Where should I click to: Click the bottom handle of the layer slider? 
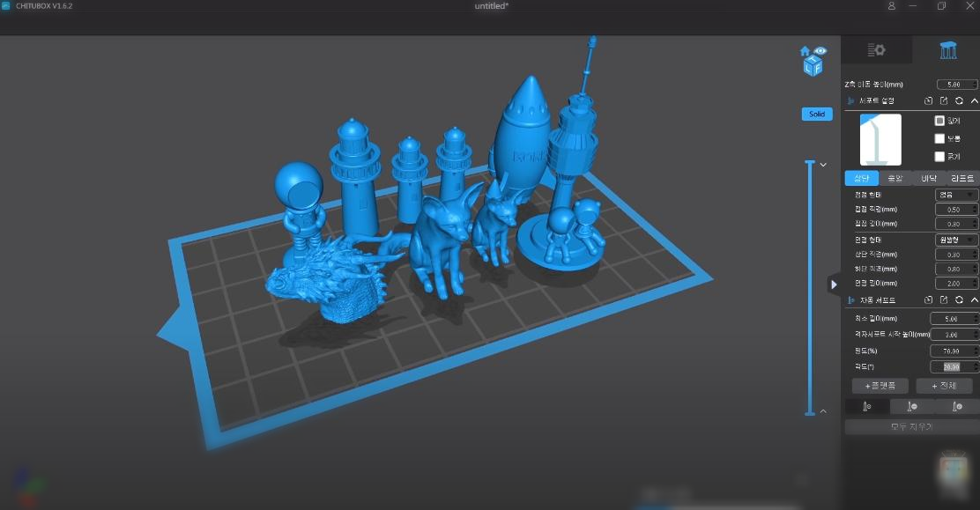tap(810, 413)
